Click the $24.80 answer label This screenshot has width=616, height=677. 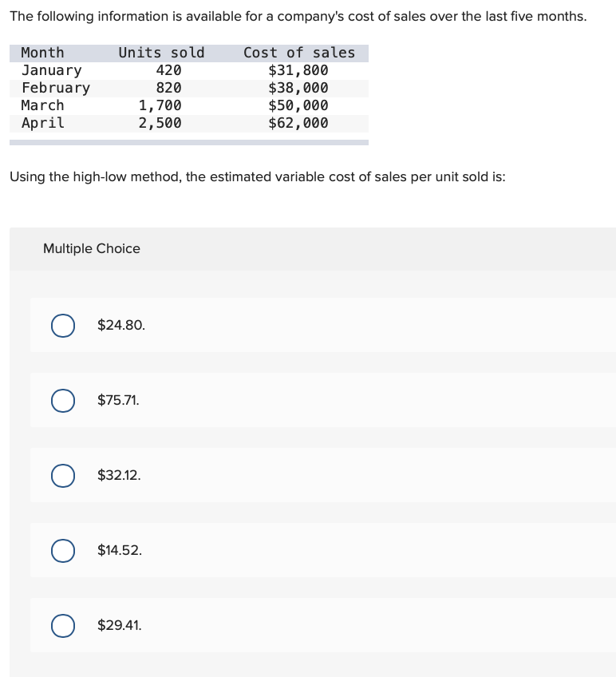point(120,325)
